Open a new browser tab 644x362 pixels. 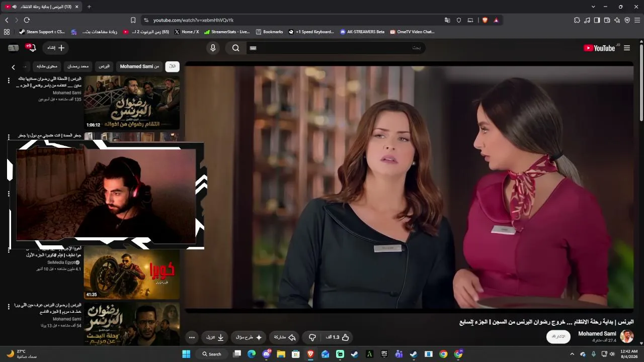[x=89, y=7]
